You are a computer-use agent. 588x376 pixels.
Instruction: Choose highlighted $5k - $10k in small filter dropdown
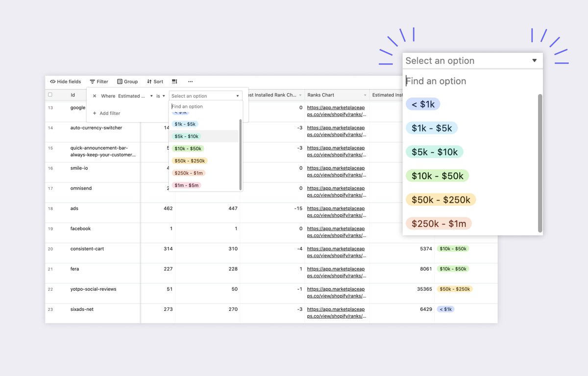coord(187,137)
